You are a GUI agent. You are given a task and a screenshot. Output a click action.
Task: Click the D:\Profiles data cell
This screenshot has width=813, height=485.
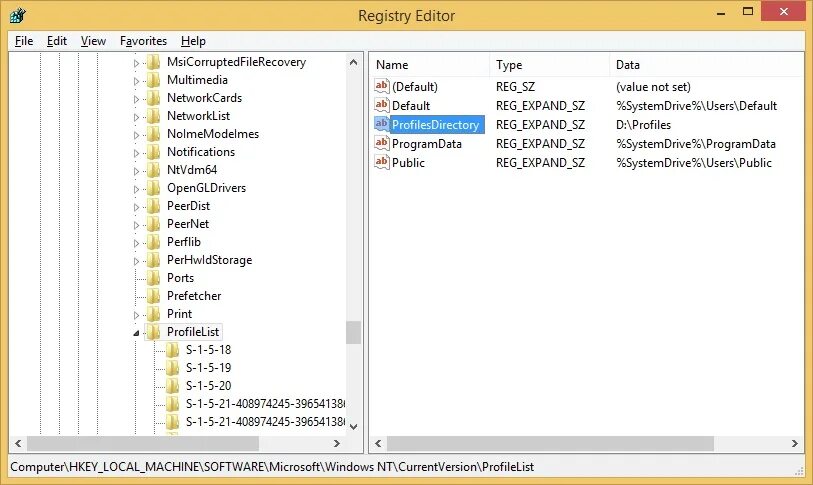click(x=643, y=124)
